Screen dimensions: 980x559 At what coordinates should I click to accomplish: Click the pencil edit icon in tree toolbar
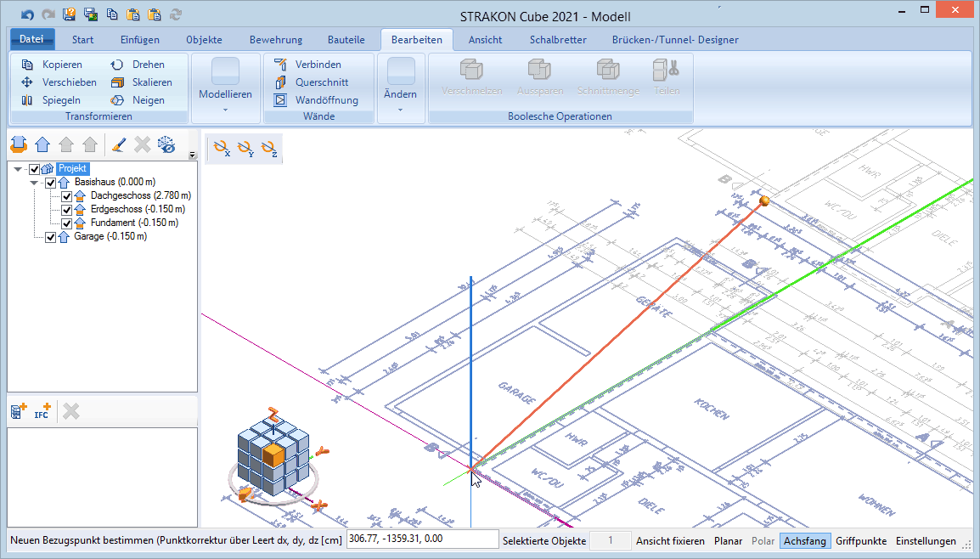[119, 144]
